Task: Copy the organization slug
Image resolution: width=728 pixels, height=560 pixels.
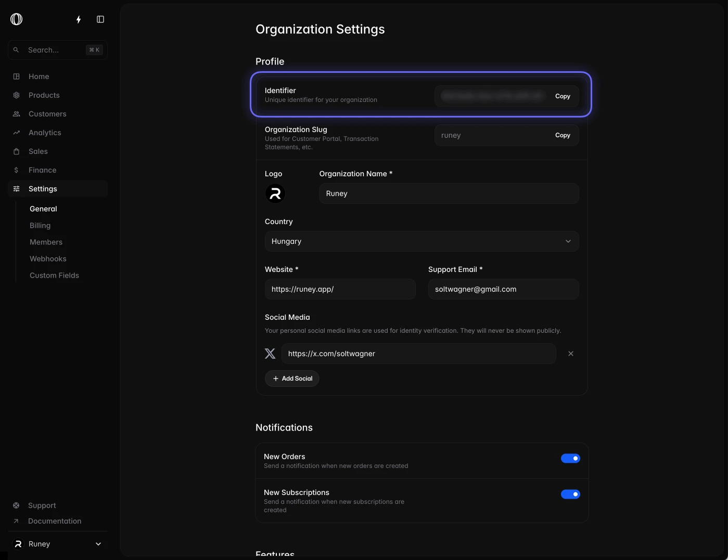Action: (x=563, y=135)
